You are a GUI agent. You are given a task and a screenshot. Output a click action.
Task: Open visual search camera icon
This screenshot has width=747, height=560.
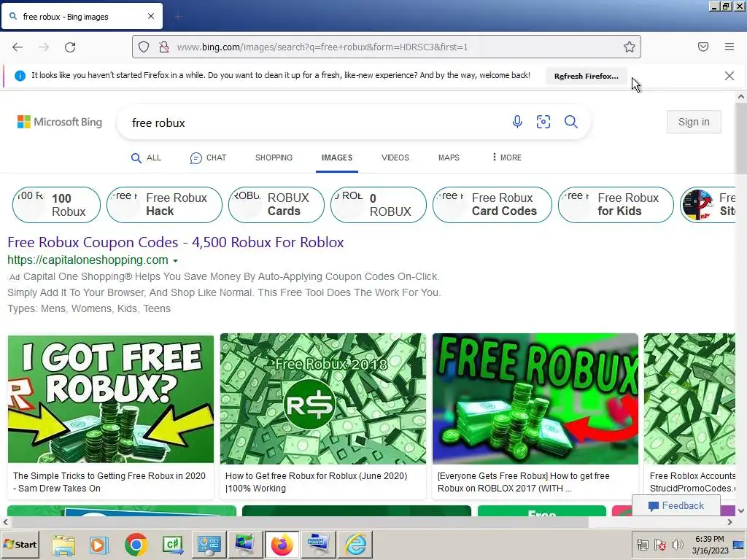[543, 122]
